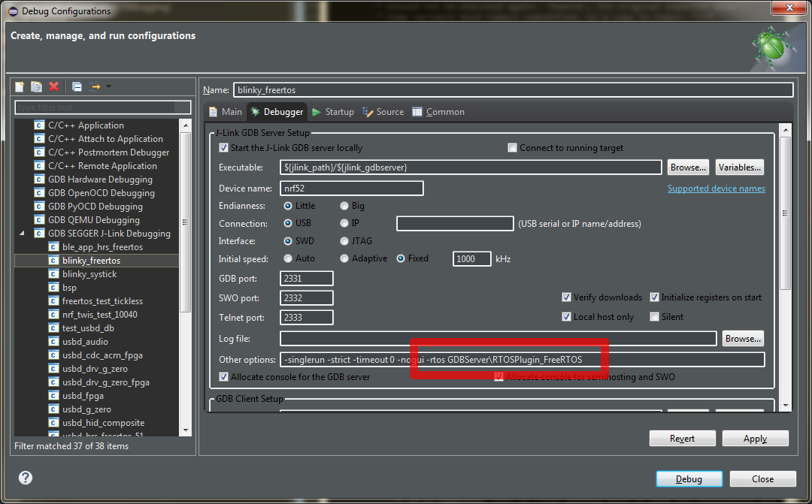
Task: Click the Duplicate launch configuration icon
Action: [36, 86]
